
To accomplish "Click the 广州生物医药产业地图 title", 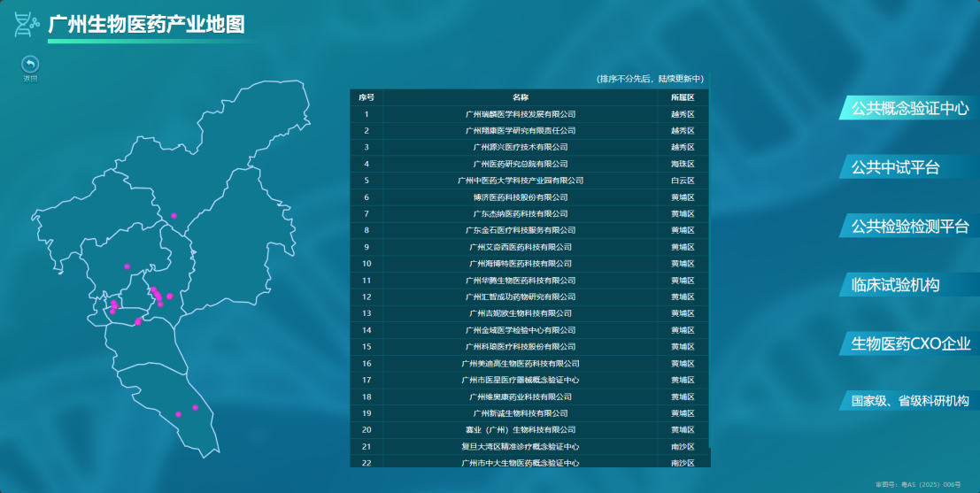I will point(146,25).
